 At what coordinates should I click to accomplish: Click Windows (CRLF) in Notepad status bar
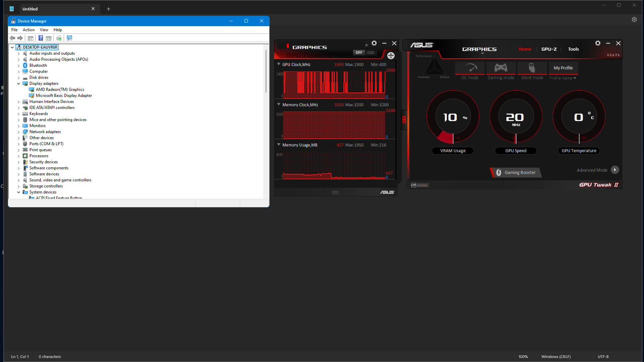[x=556, y=357]
